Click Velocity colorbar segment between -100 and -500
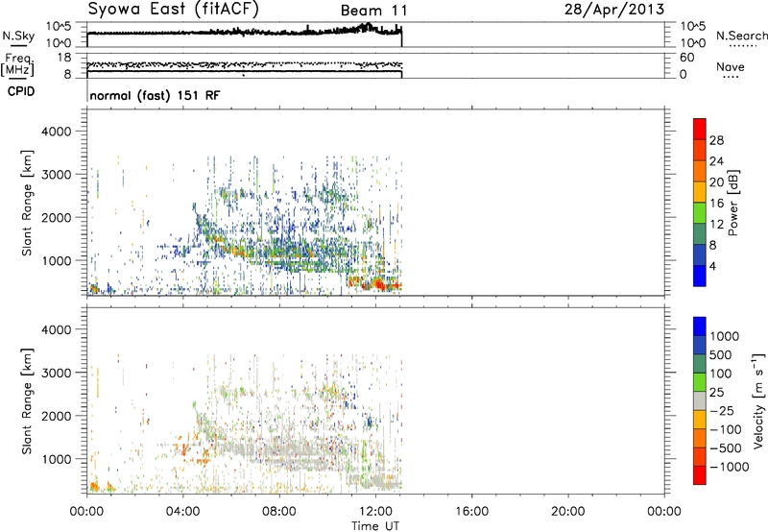 tap(700, 438)
